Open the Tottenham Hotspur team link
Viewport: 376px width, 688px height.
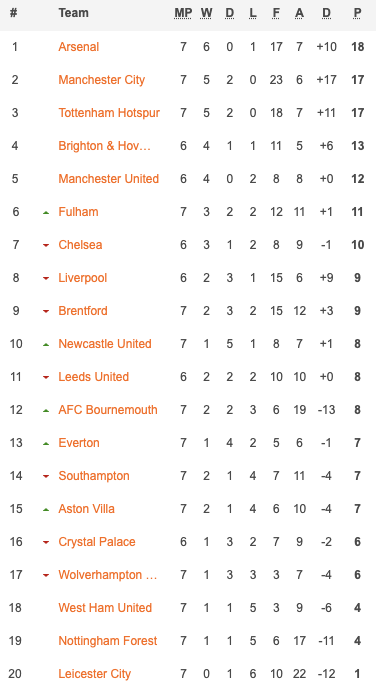(109, 113)
